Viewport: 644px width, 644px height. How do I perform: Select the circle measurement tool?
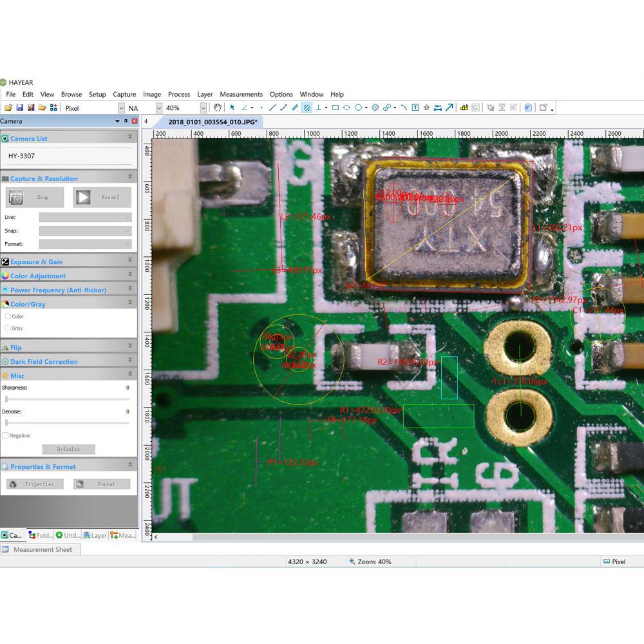(x=358, y=108)
